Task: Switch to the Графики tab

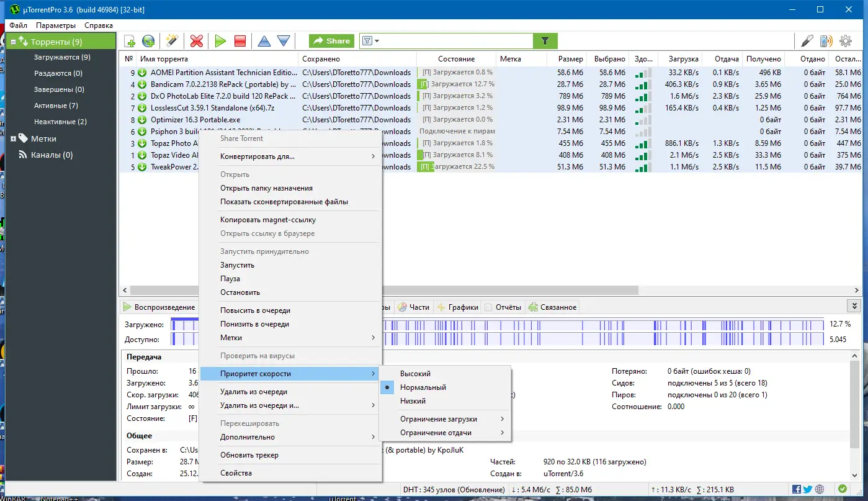Action: 459,307
